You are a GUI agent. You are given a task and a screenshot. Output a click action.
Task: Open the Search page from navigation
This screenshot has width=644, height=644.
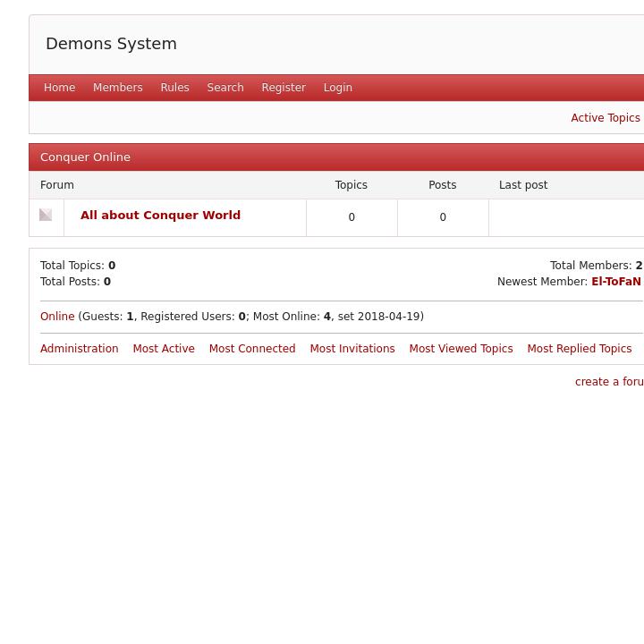[225, 88]
